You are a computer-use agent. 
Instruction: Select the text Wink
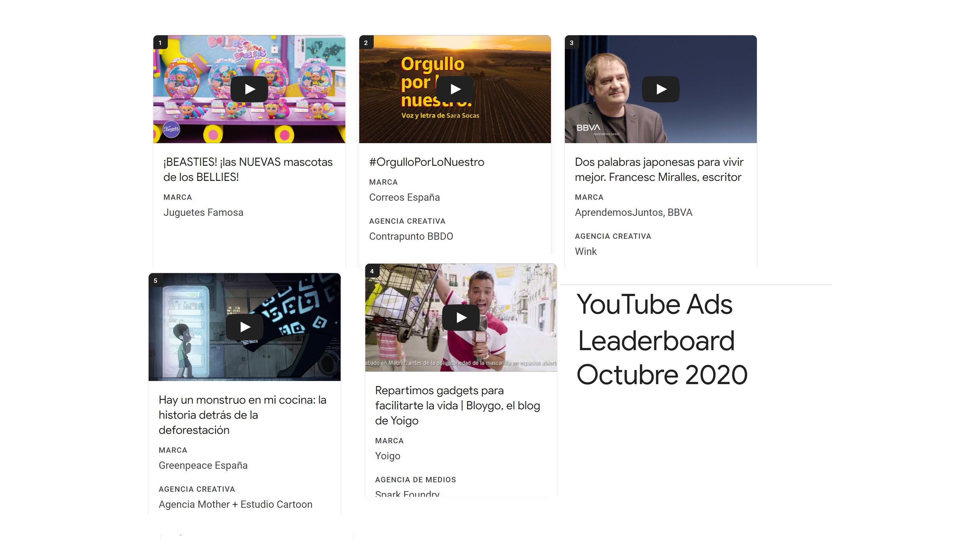586,252
